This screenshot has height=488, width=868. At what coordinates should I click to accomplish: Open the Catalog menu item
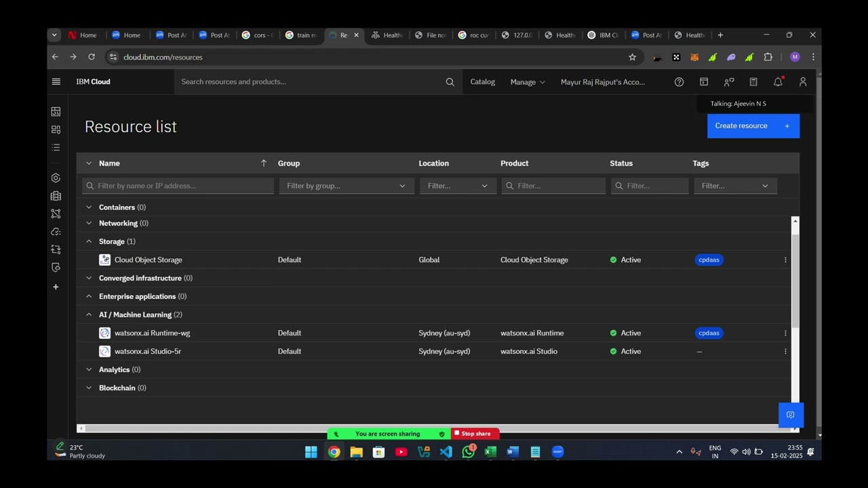point(483,82)
